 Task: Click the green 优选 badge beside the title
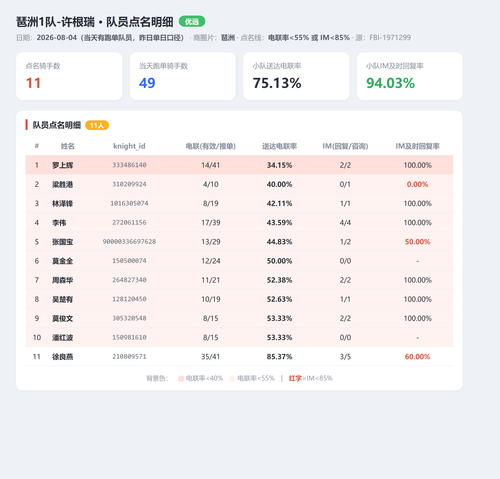(x=192, y=22)
